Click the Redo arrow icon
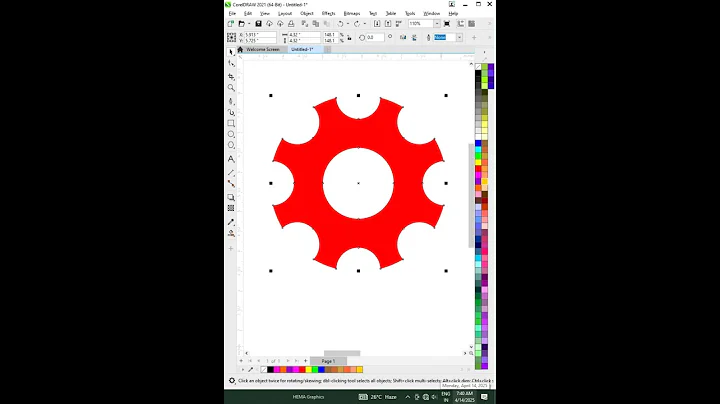720x404 pixels. 357,23
